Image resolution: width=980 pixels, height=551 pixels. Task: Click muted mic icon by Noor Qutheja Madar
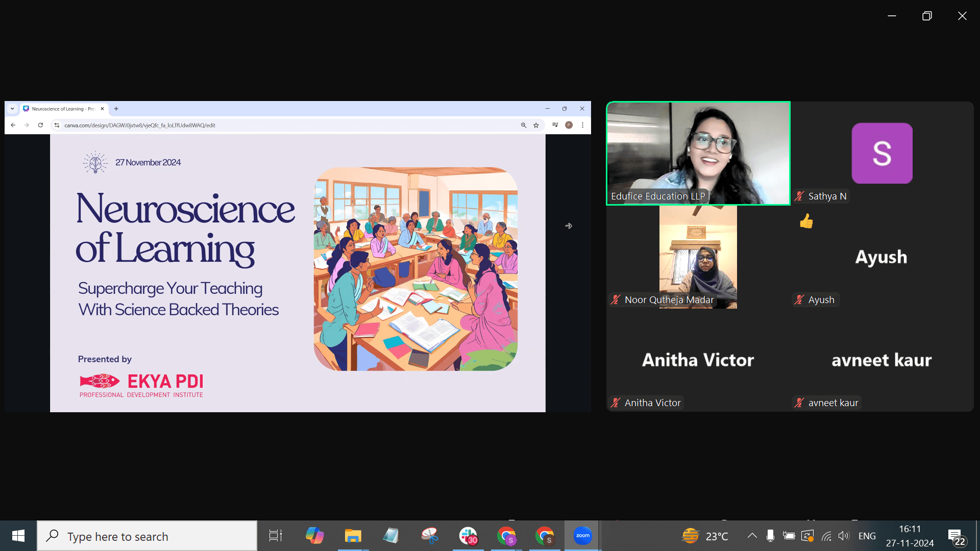(616, 299)
